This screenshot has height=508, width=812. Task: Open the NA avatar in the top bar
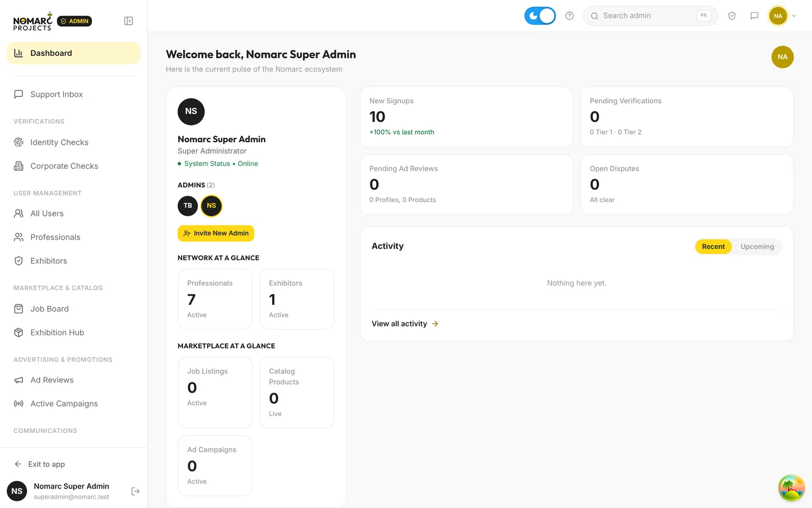pos(778,16)
